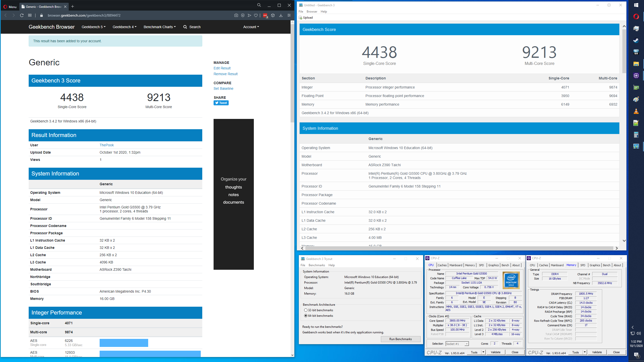Viewport: 644px width, 362px height.
Task: Open Opera from the taskbar
Action: coord(636,17)
